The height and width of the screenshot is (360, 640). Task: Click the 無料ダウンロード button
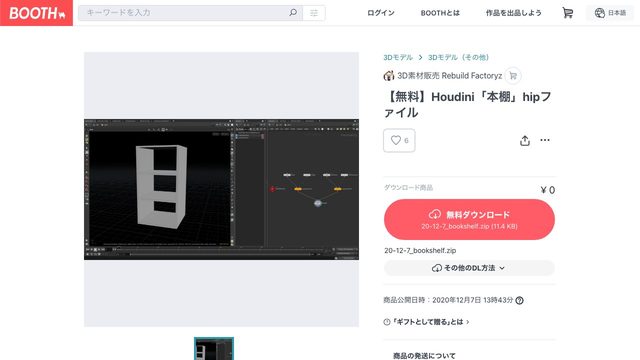click(469, 219)
